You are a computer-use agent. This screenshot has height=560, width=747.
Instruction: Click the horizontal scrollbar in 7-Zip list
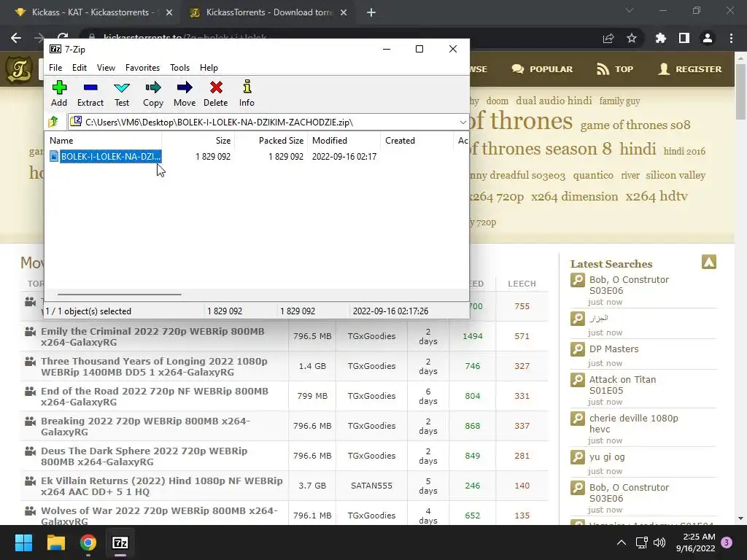pos(119,295)
